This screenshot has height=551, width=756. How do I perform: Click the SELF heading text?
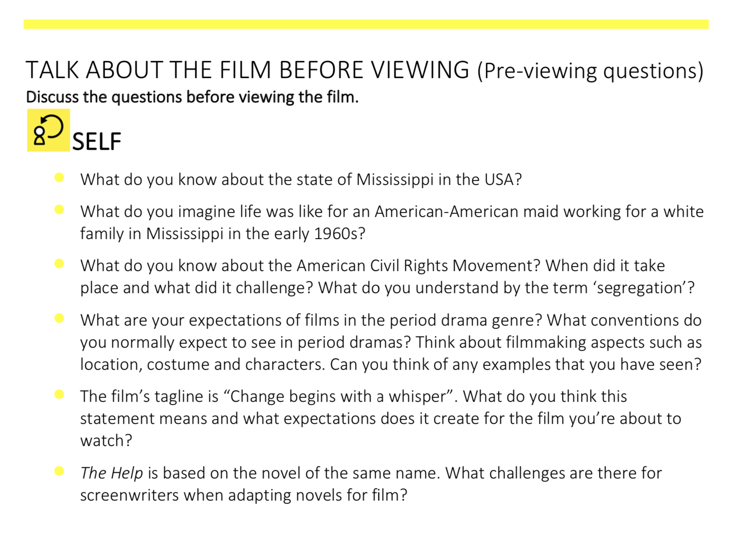pos(97,142)
